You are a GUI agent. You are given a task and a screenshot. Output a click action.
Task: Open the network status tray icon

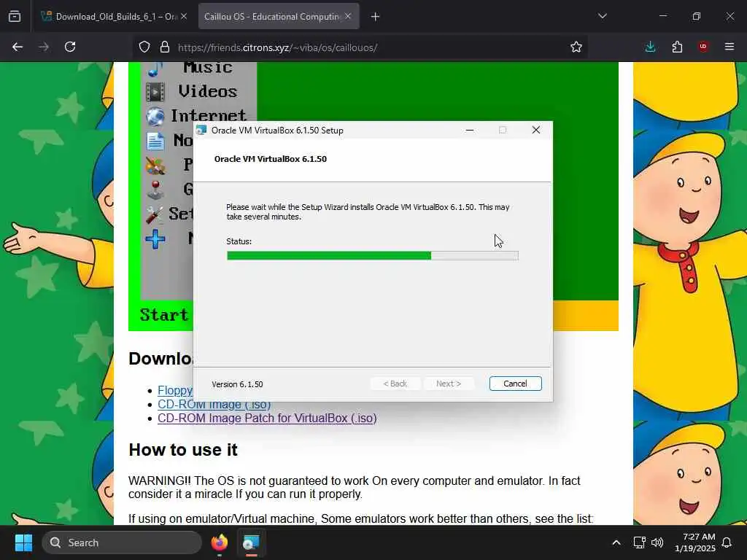click(x=639, y=542)
